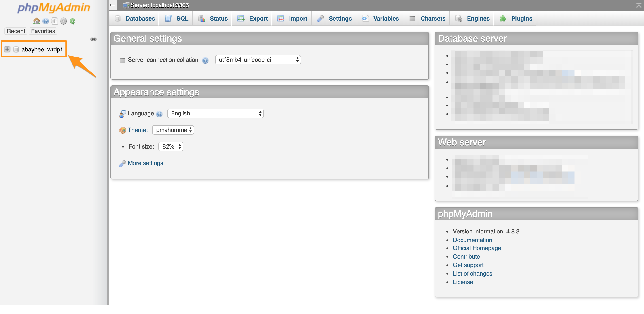644x314 pixels.
Task: Open phpMyAdmin documentation help icon in sidebar
Action: (45, 21)
